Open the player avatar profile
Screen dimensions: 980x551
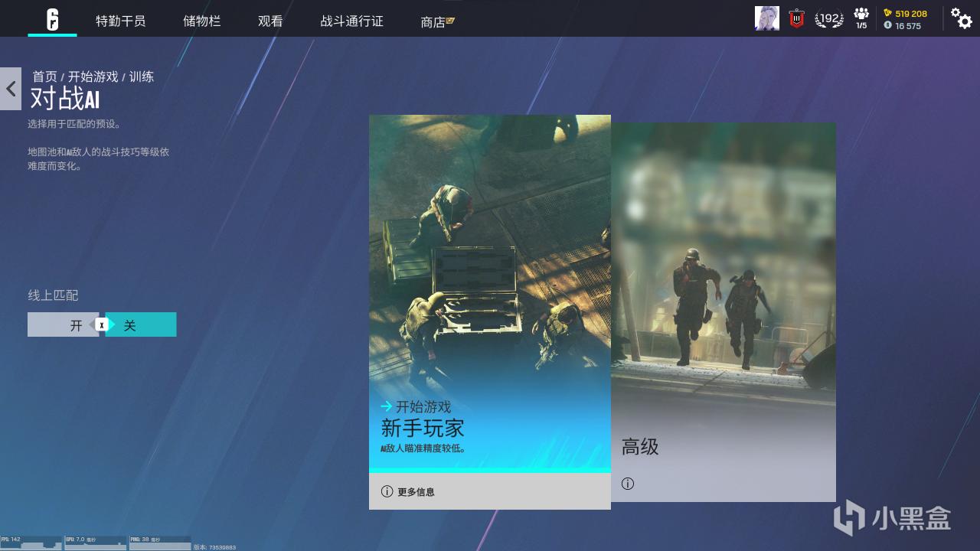pyautogui.click(x=767, y=18)
